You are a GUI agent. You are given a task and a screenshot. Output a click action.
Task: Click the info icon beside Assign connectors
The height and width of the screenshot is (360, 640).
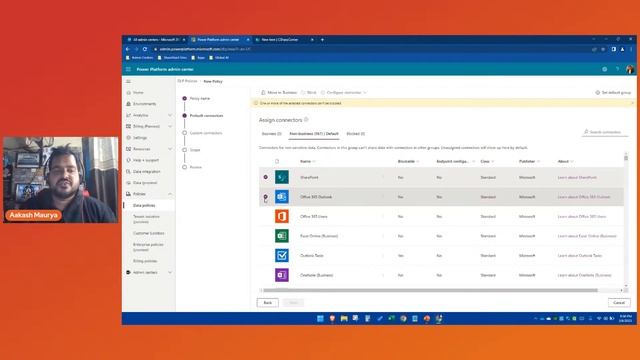pyautogui.click(x=306, y=120)
